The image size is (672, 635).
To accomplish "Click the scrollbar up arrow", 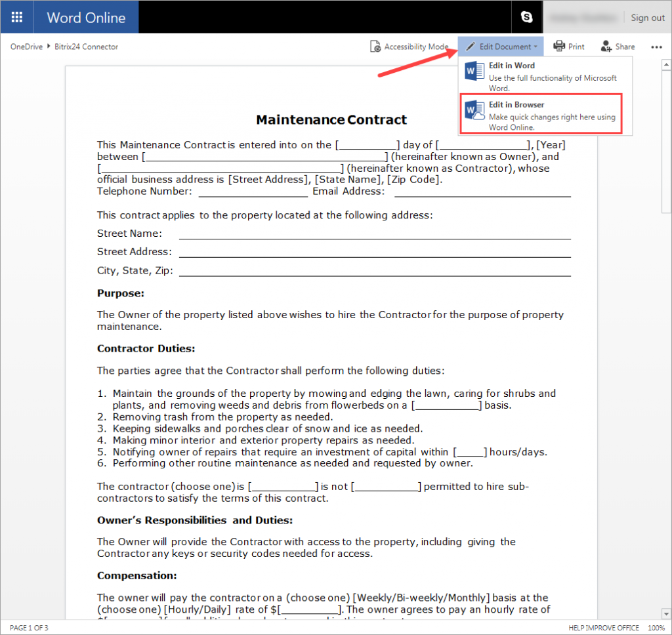I will (x=666, y=65).
